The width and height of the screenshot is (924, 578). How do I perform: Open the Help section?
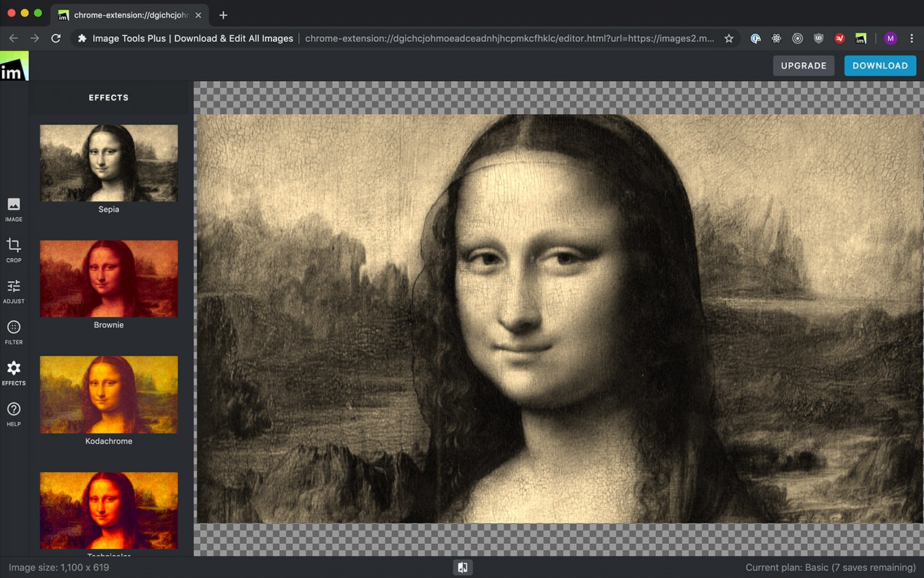(14, 414)
